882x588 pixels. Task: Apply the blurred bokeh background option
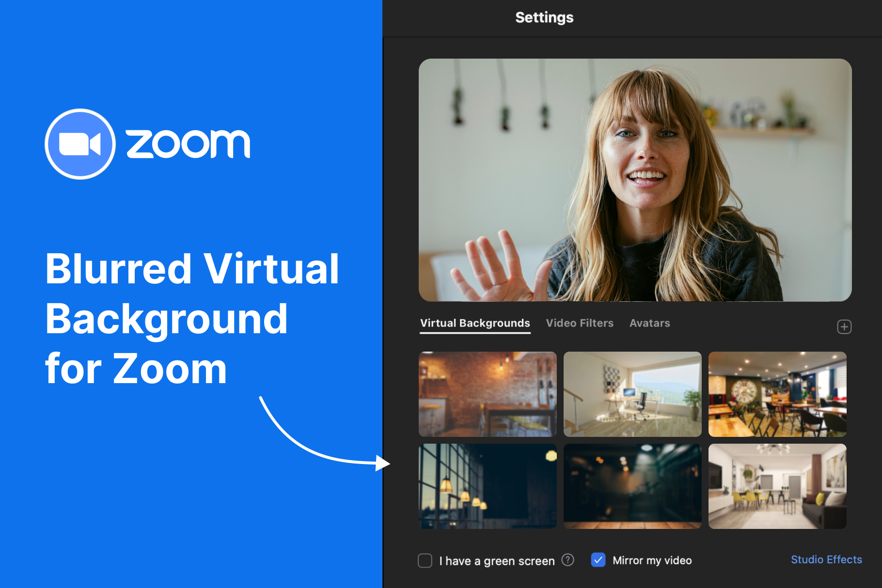tap(632, 486)
